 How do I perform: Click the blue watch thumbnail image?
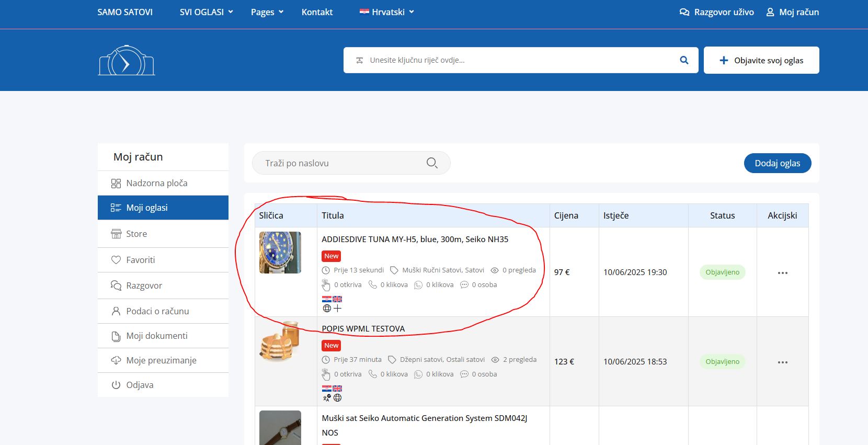[x=280, y=253]
